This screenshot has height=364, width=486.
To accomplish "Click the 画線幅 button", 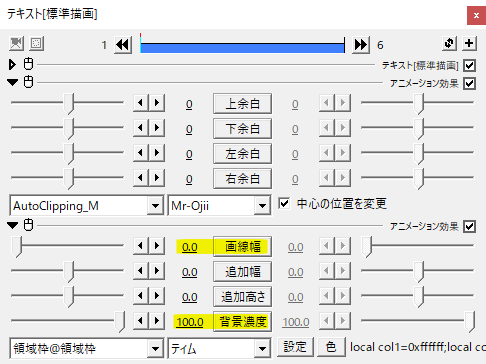I will click(242, 247).
